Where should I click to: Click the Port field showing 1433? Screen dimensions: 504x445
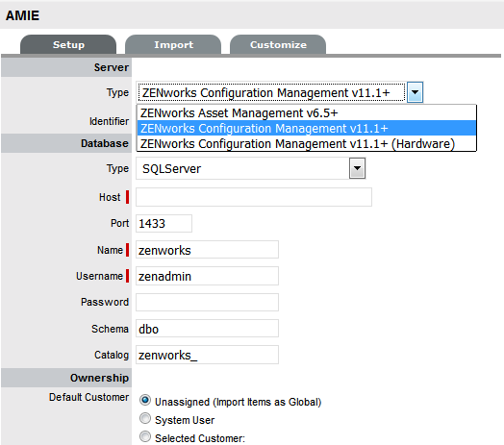pos(164,223)
